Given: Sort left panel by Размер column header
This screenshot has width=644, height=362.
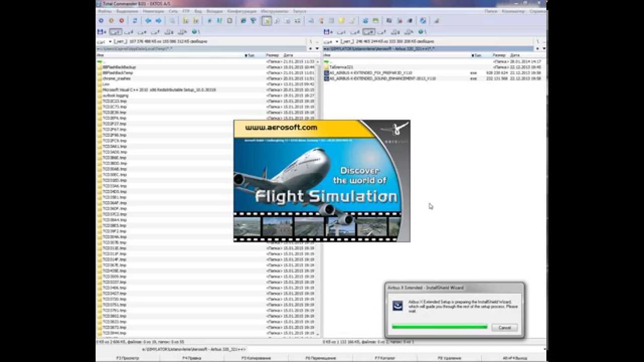Looking at the screenshot, I should click(x=272, y=55).
